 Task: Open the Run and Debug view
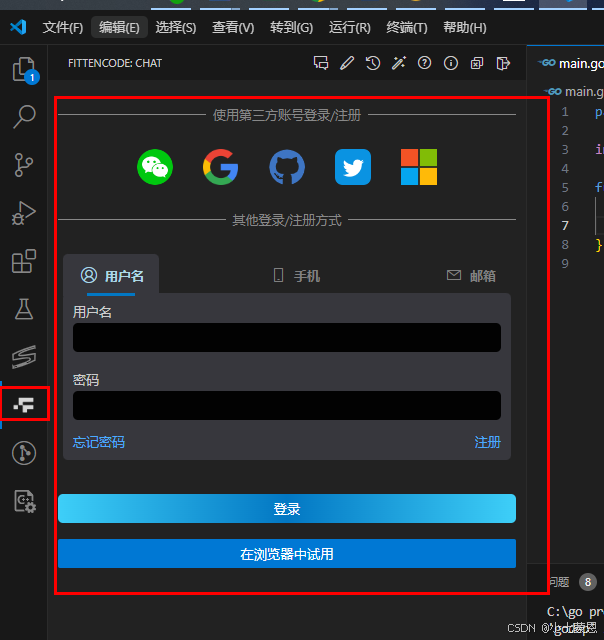(x=24, y=213)
